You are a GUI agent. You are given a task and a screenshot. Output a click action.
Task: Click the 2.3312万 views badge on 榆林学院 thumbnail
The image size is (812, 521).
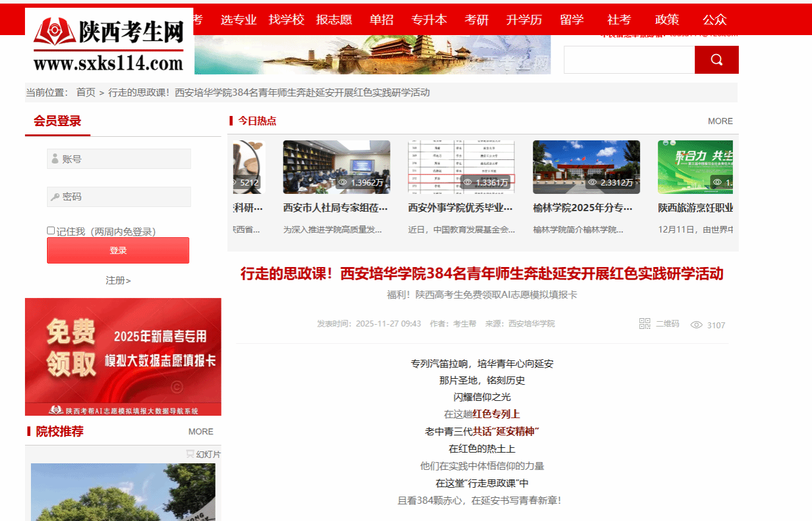[x=611, y=183]
